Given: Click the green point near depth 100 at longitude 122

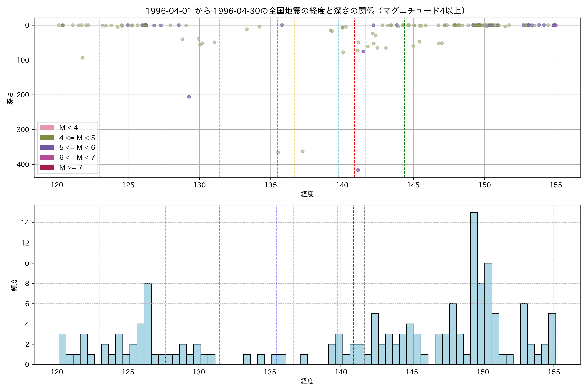Looking at the screenshot, I should point(83,58).
